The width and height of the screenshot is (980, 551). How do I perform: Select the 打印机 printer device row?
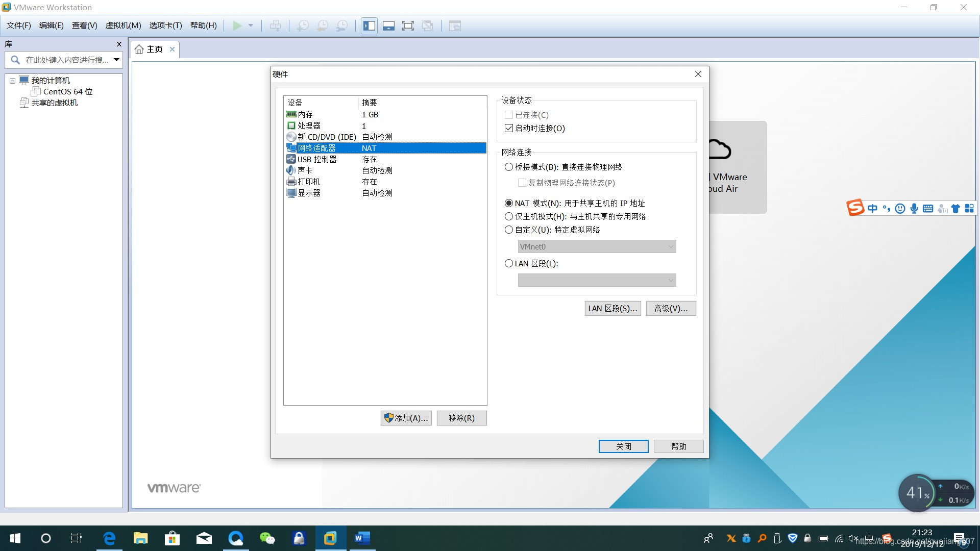tap(385, 182)
